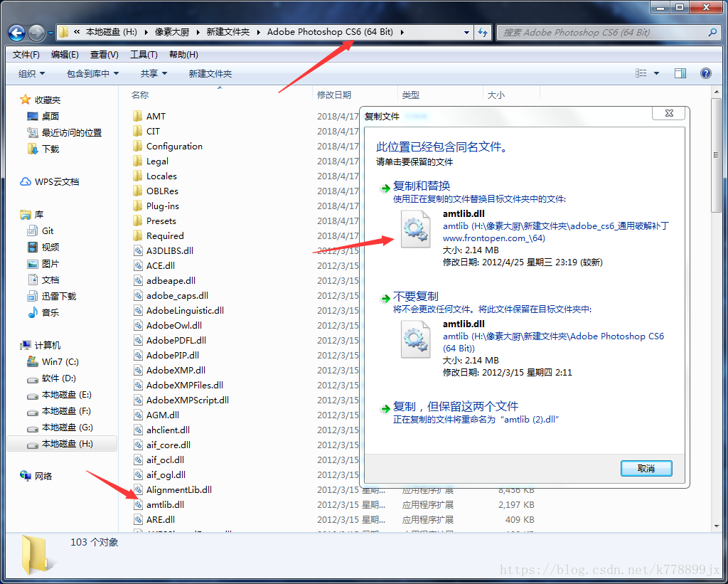This screenshot has height=584, width=728.
Task: Select the AdobeXMPScript.dll file
Action: click(181, 400)
